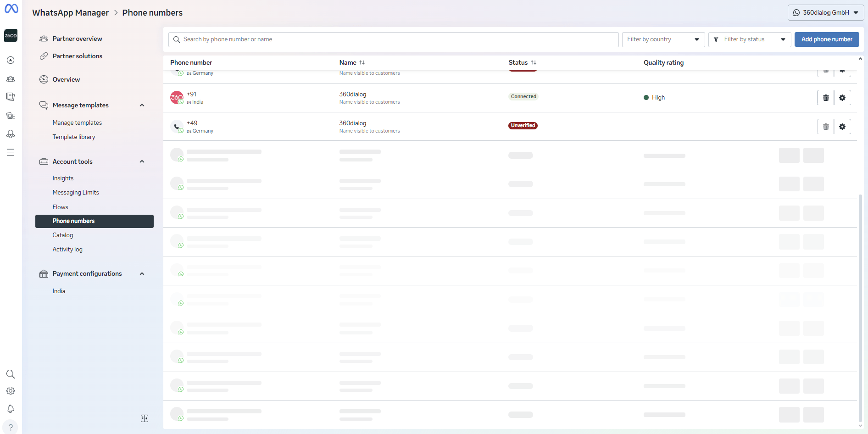Collapse the Message templates section

pyautogui.click(x=142, y=105)
